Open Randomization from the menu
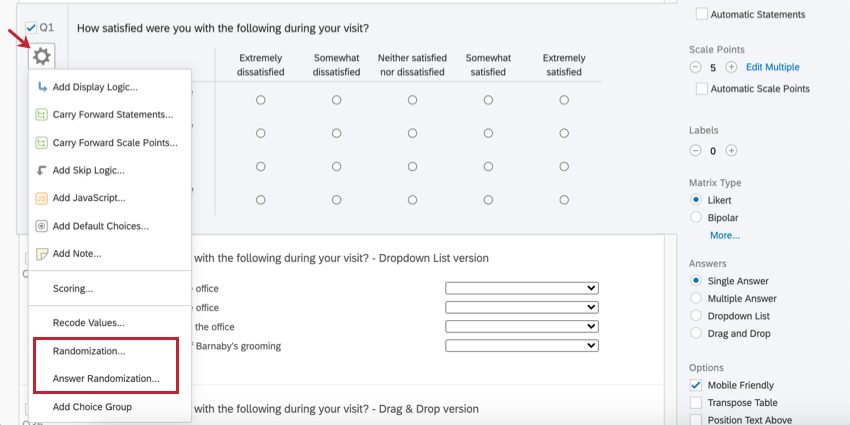850x425 pixels. pos(89,351)
